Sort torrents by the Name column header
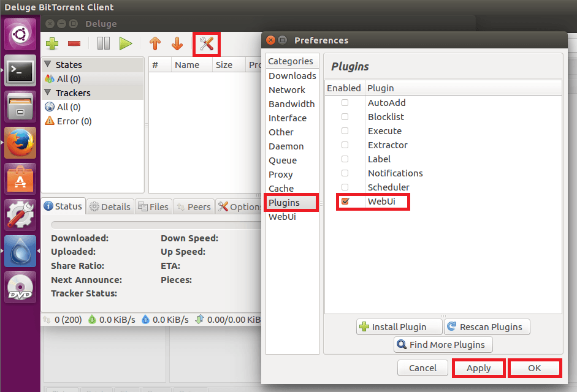This screenshot has width=577, height=392. (x=187, y=65)
